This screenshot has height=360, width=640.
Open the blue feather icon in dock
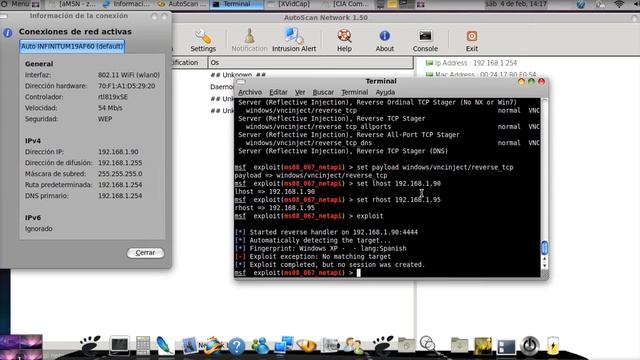pyautogui.click(x=165, y=345)
